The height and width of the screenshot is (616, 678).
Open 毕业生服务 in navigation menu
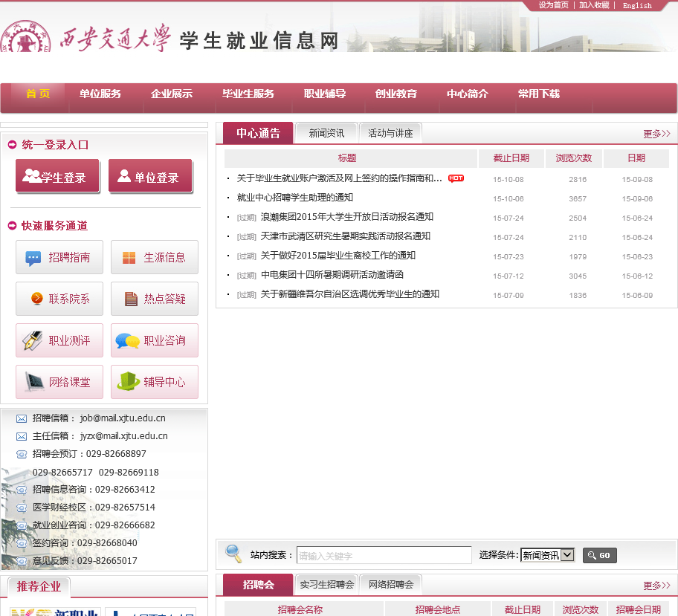[x=248, y=94]
